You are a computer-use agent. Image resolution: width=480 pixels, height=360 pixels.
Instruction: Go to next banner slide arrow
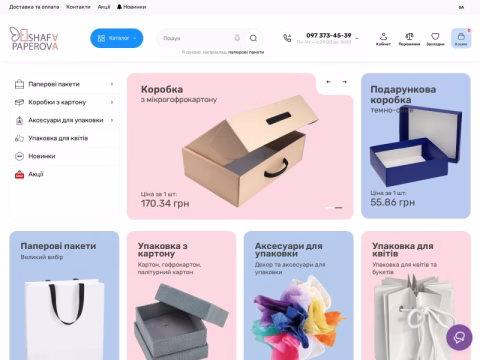[344, 82]
